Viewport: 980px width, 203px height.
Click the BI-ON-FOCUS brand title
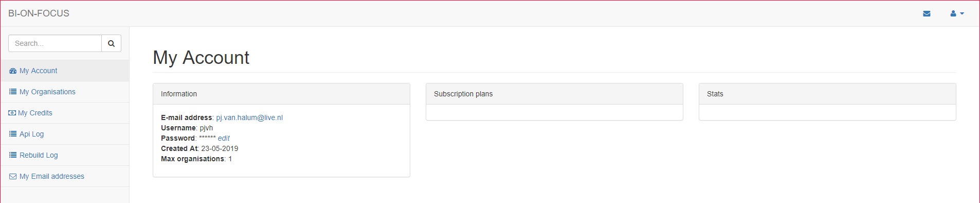39,13
